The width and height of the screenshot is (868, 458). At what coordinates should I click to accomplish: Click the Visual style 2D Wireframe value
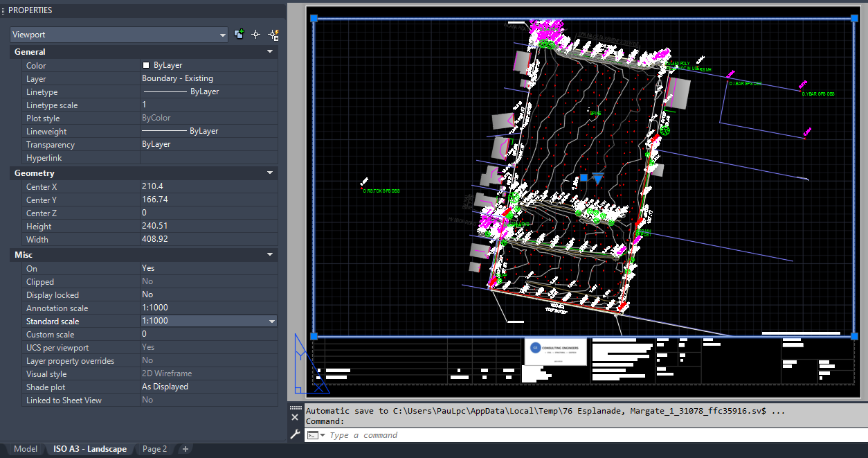(x=209, y=373)
